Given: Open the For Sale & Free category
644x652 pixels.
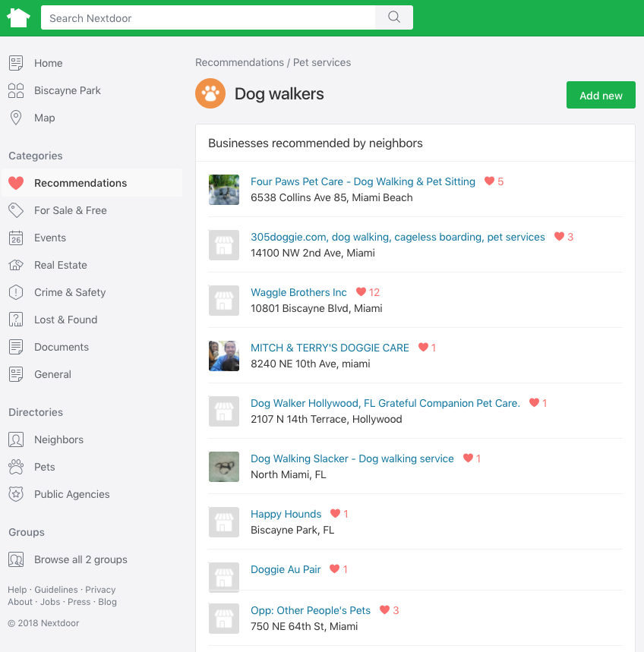Looking at the screenshot, I should click(71, 210).
